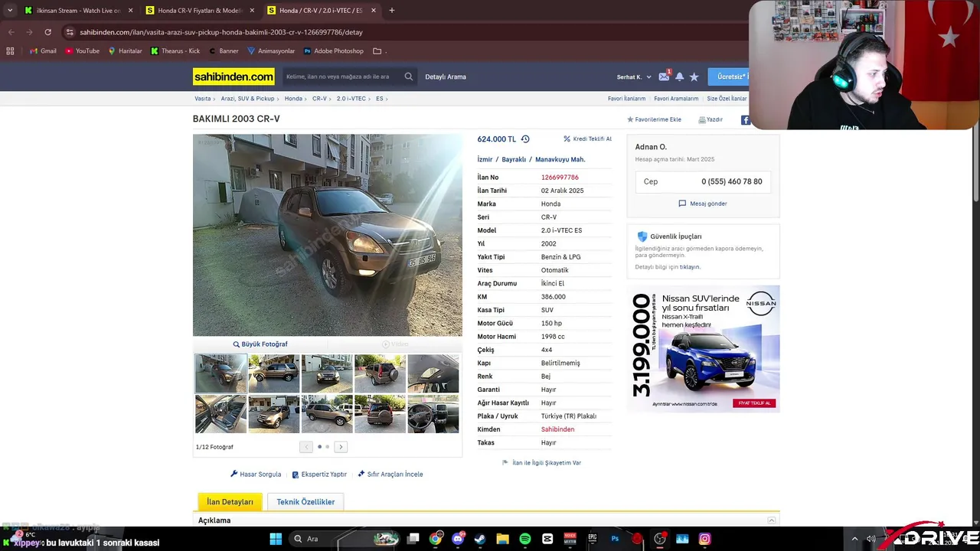Open File Explorer from the taskbar
Image resolution: width=980 pixels, height=551 pixels.
502,539
